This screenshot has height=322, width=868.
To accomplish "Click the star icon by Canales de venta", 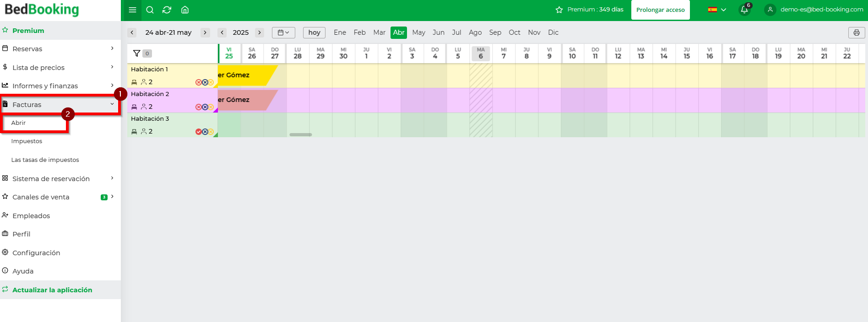I will 5,197.
